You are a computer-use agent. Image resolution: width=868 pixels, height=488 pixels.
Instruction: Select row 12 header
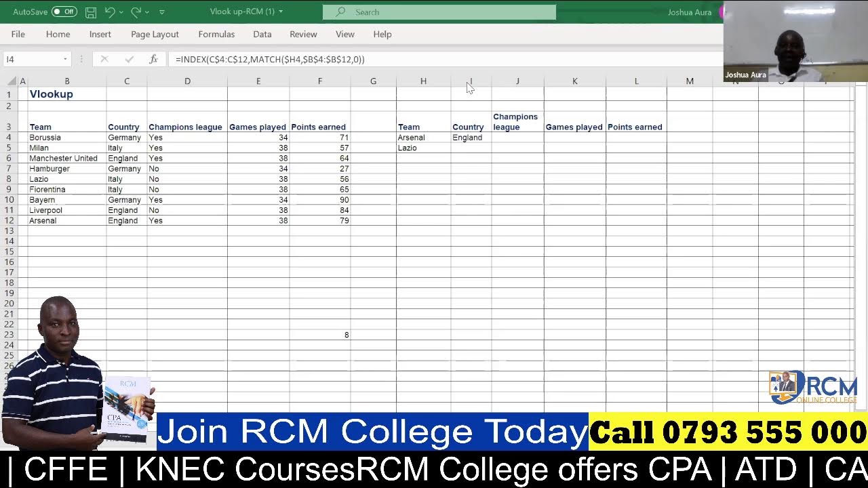tap(9, 221)
